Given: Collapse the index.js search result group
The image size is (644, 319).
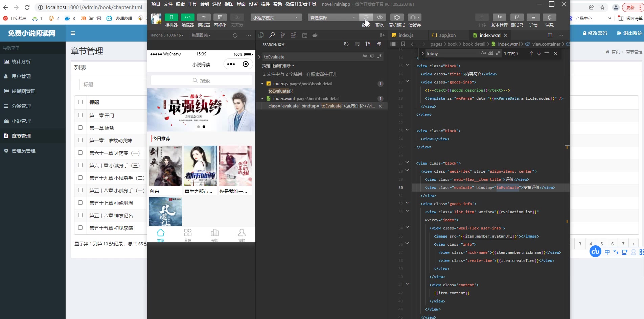Looking at the screenshot, I should (x=262, y=84).
